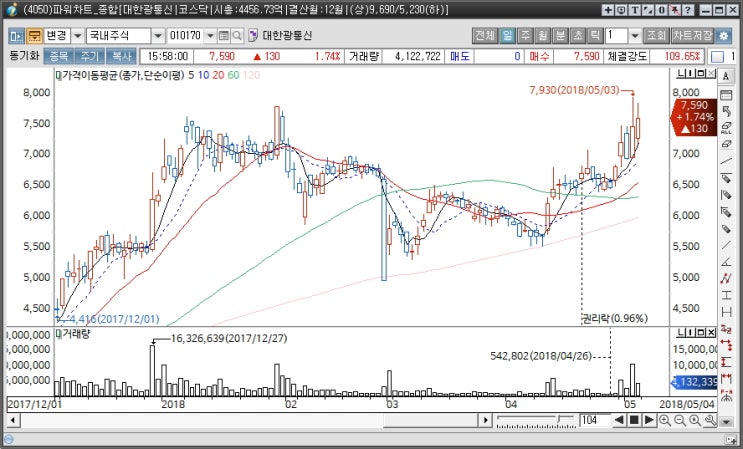Image resolution: width=743 pixels, height=449 pixels.
Task: Select minute 분 period
Action: [560, 36]
